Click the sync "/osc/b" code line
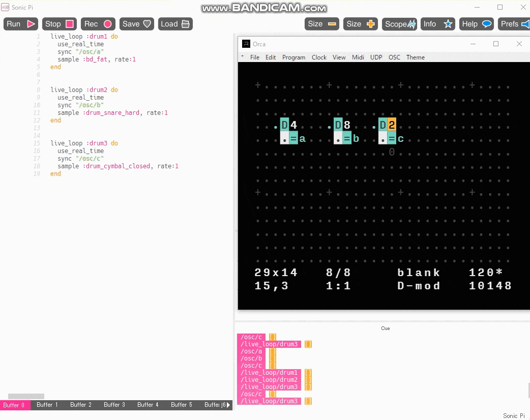This screenshot has height=420, width=530. coord(80,105)
